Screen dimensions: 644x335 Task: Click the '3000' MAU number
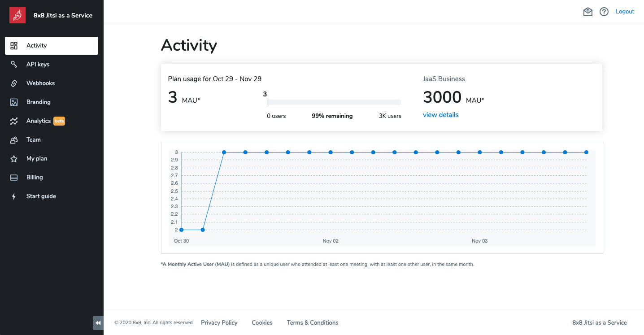(x=442, y=97)
